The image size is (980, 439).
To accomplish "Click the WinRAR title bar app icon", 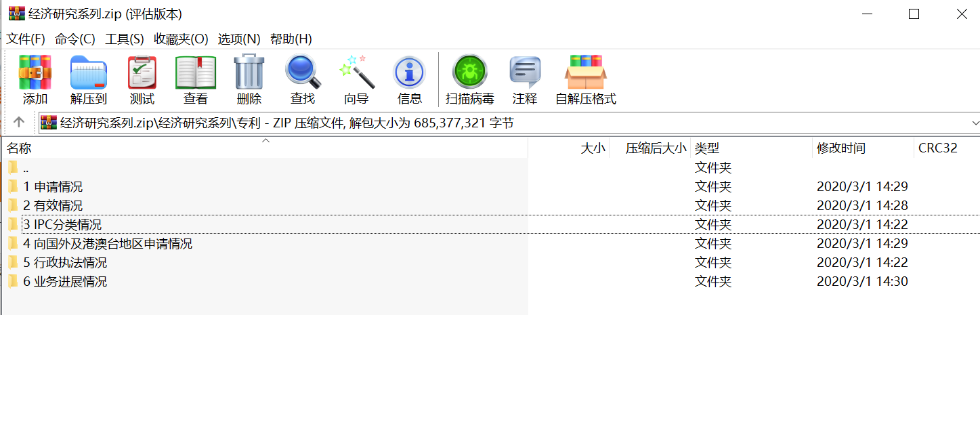I will [16, 14].
